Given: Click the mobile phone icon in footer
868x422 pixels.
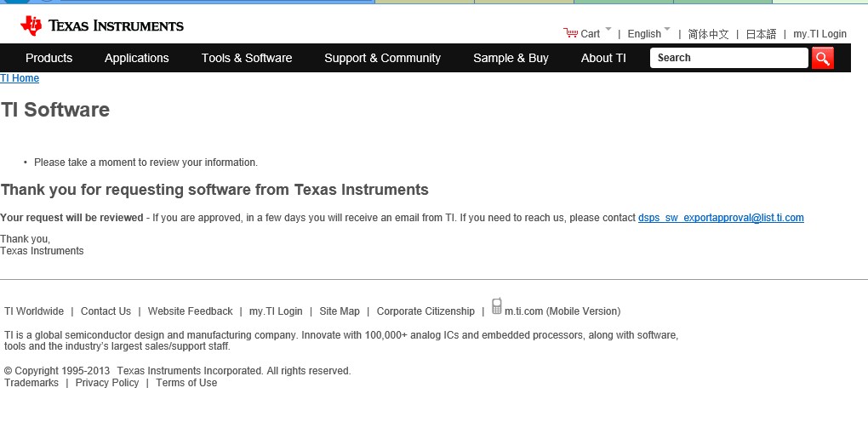Looking at the screenshot, I should pos(497,307).
